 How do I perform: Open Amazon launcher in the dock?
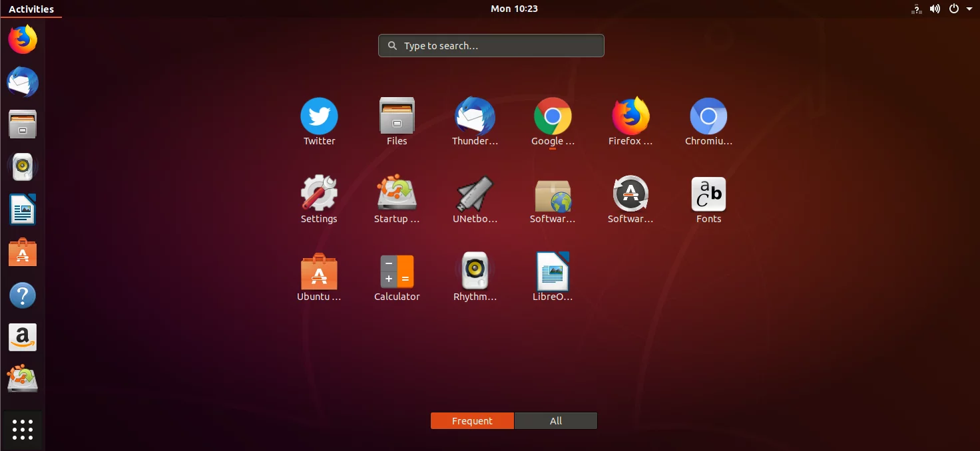pos(23,338)
